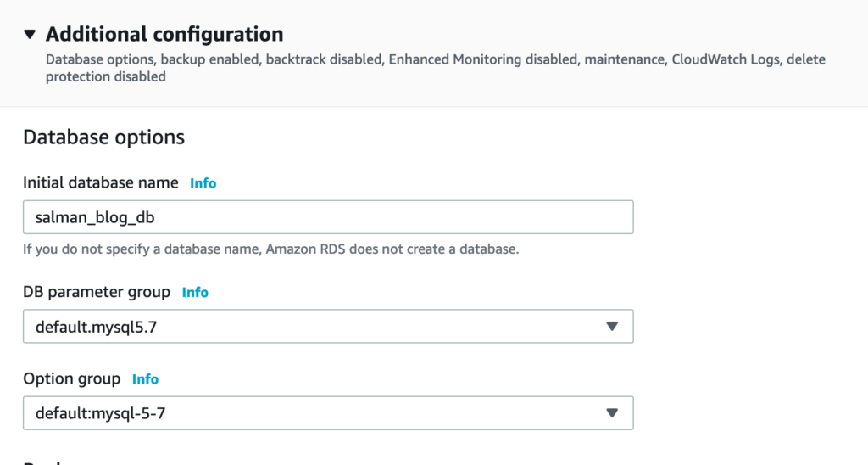Open the Option group dropdown
The image size is (868, 465).
tap(328, 413)
